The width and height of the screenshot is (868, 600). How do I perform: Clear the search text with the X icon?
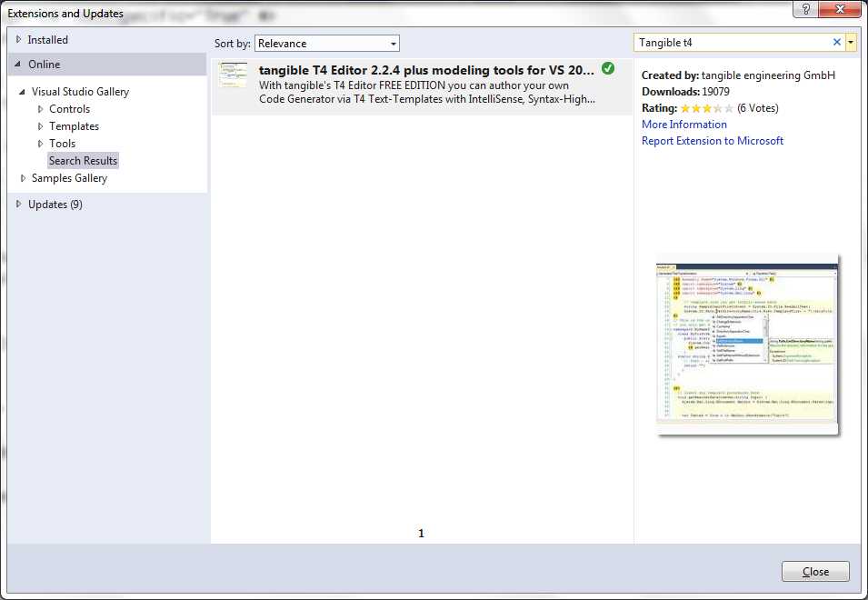[x=836, y=42]
